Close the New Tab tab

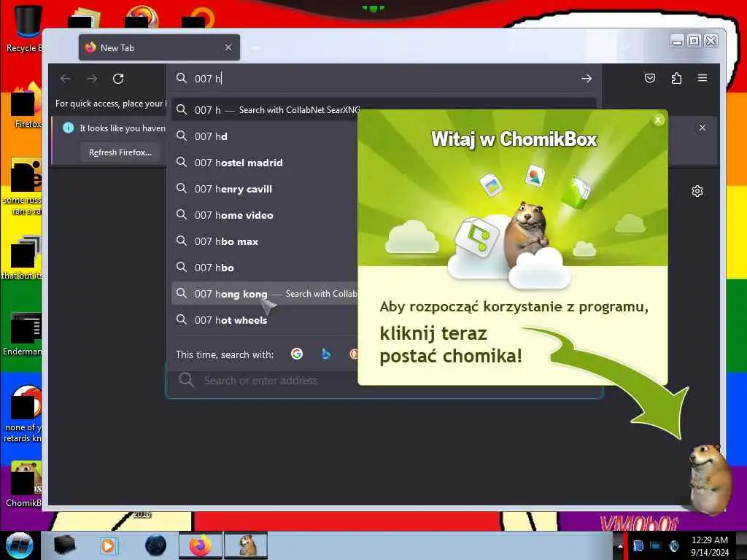pos(228,47)
